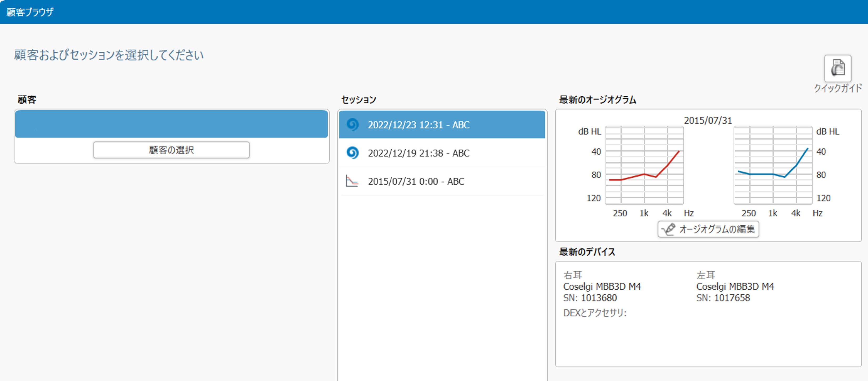Select the highlighted blue customer row
This screenshot has height=381, width=868.
click(x=171, y=124)
